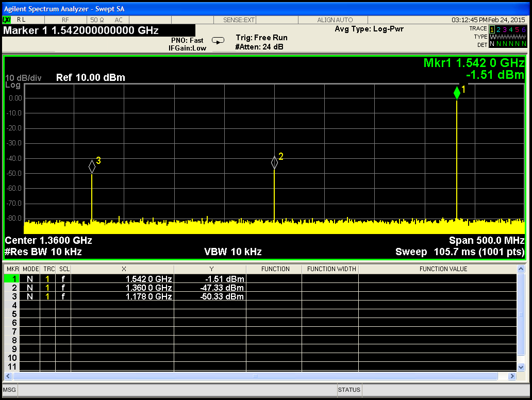Click the marker table horizontal scrollbar thumb
Image resolution: width=532 pixels, height=400 pixels.
pyautogui.click(x=254, y=376)
